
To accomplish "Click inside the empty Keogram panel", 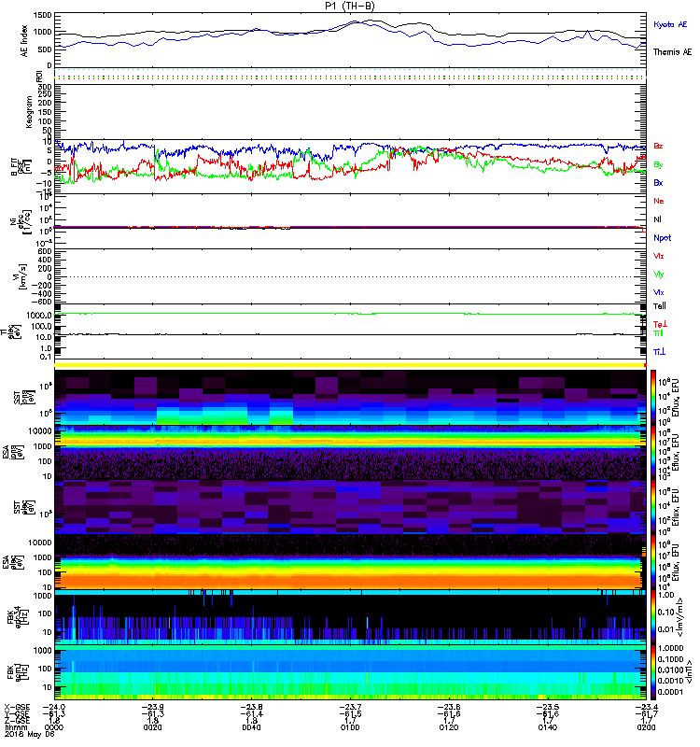I will (351, 111).
